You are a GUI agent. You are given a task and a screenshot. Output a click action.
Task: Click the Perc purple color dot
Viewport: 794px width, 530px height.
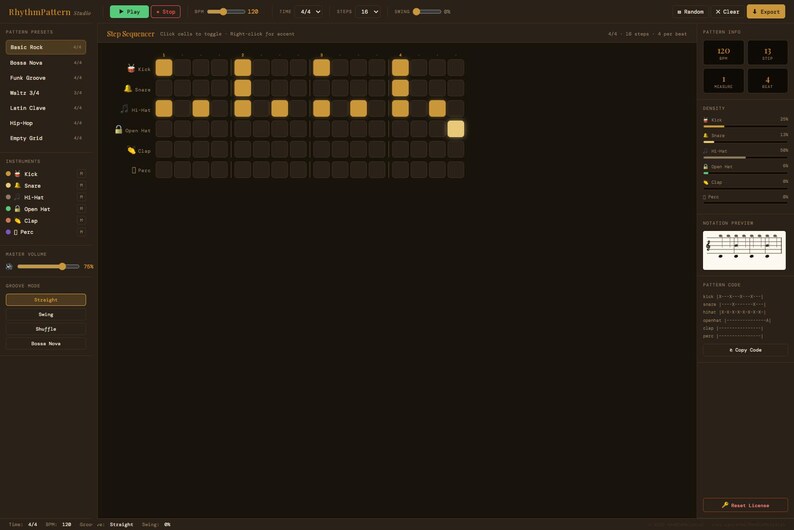tap(8, 232)
